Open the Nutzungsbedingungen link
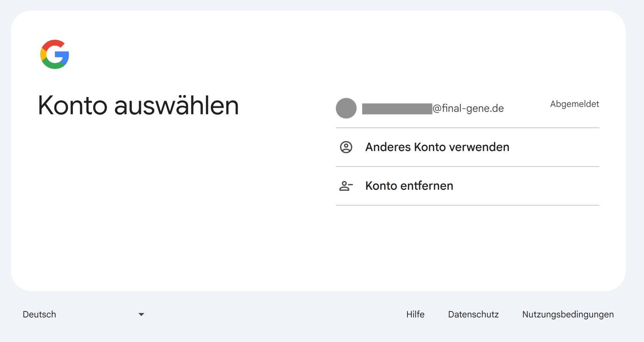 click(x=567, y=314)
